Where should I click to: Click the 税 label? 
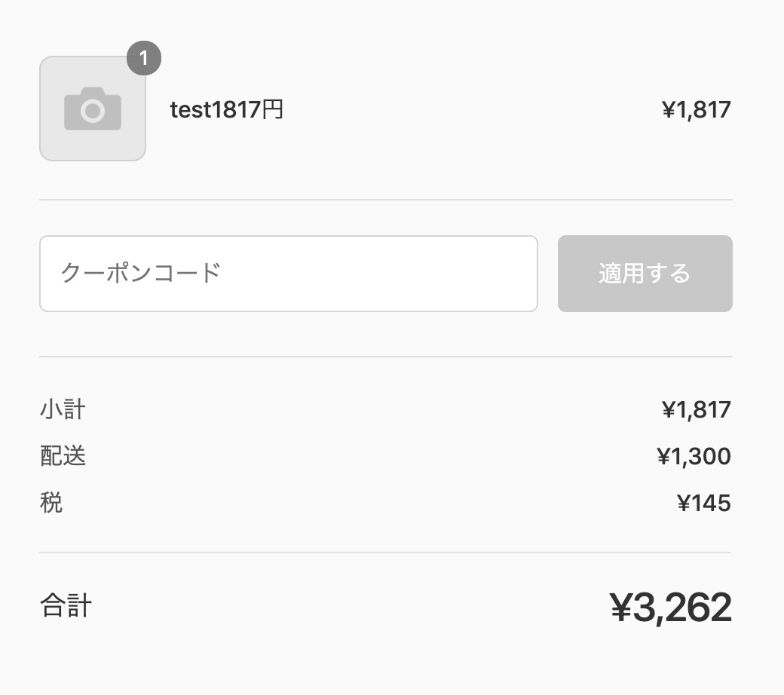(51, 502)
